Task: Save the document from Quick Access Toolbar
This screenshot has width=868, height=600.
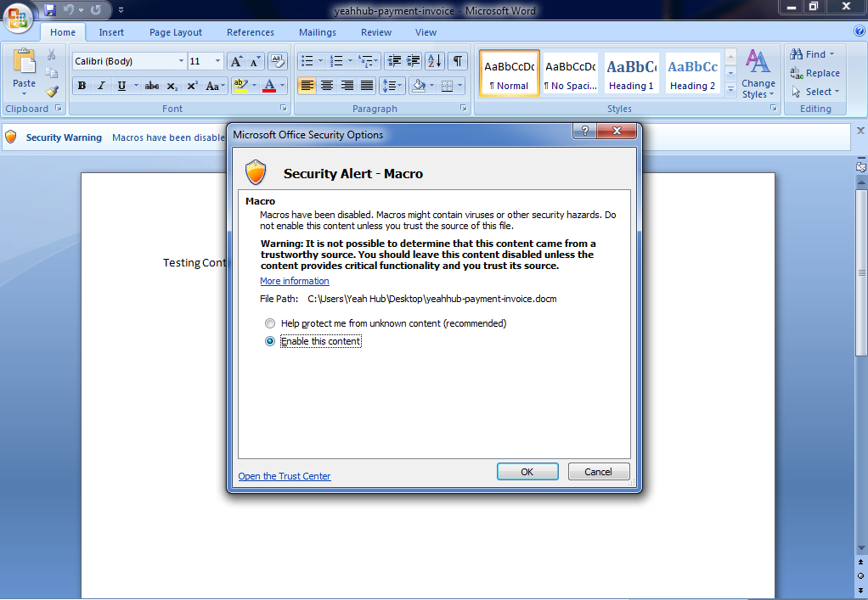Action: tap(50, 10)
